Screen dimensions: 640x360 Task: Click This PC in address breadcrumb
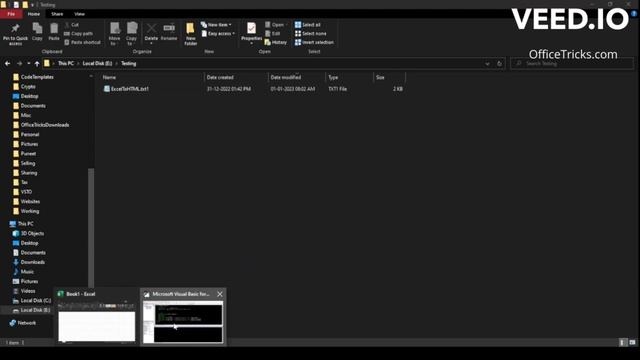coord(66,64)
